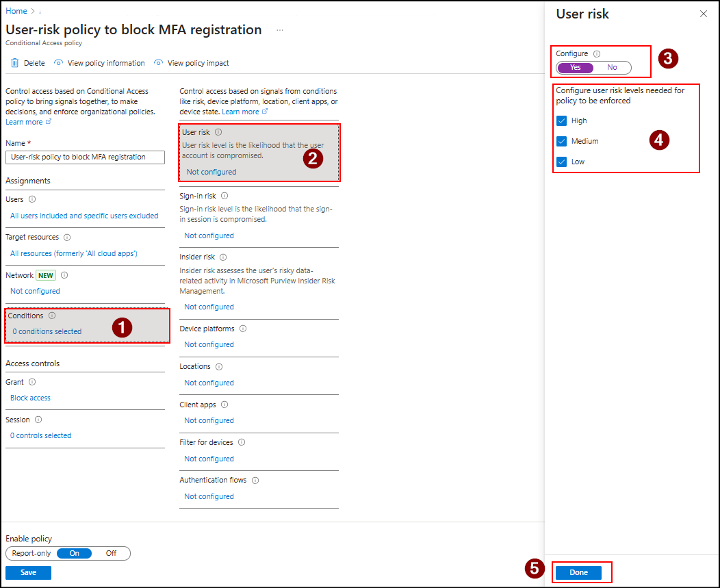Uncheck the High user risk level
The height and width of the screenshot is (588, 720).
[x=563, y=120]
